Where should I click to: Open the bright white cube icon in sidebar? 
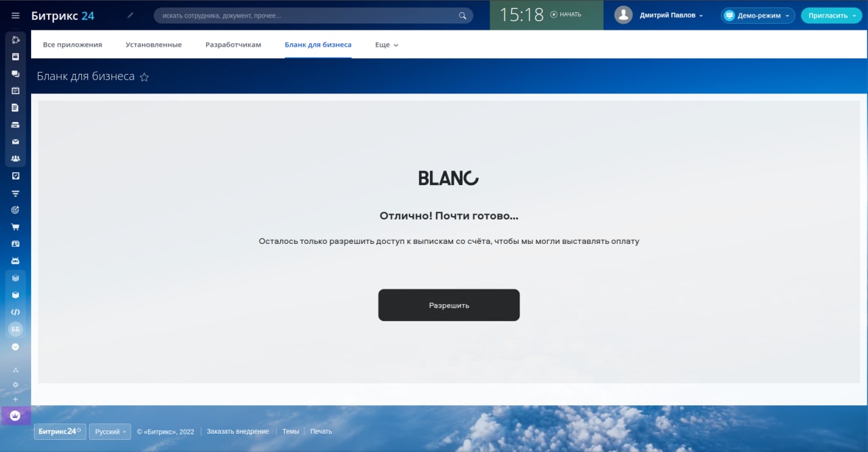coord(16,295)
